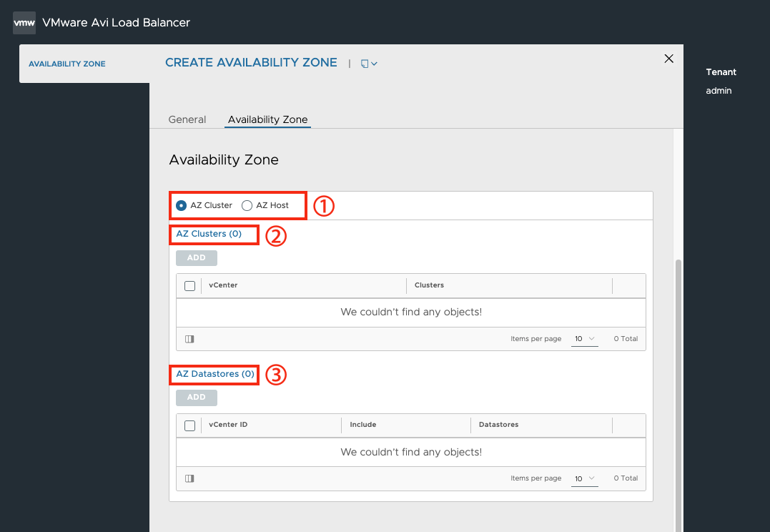This screenshot has width=770, height=532.
Task: Select the AZ Host radio button
Action: (247, 205)
